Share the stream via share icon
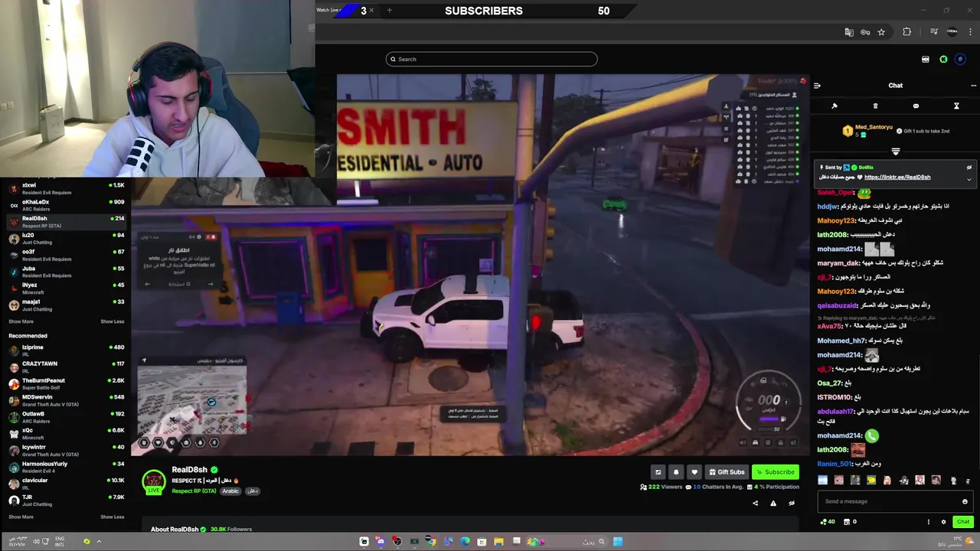The width and height of the screenshot is (980, 551). pos(755,503)
